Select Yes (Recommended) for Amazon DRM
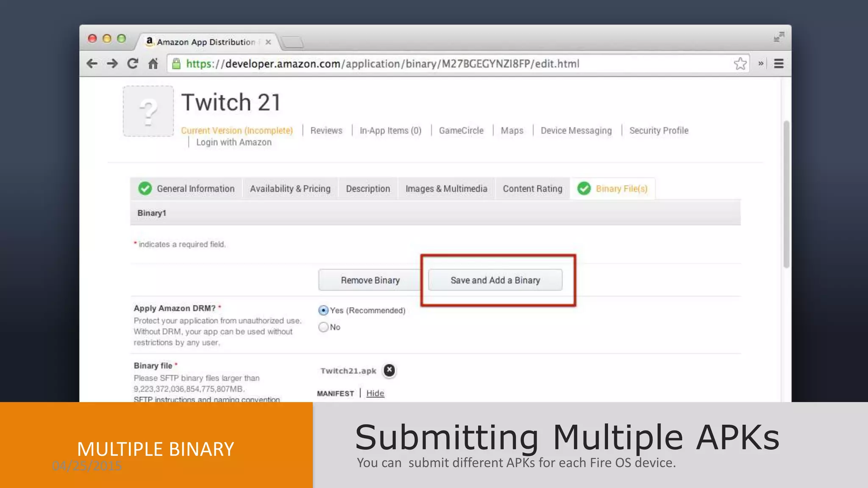Image resolution: width=868 pixels, height=488 pixels. coord(323,311)
